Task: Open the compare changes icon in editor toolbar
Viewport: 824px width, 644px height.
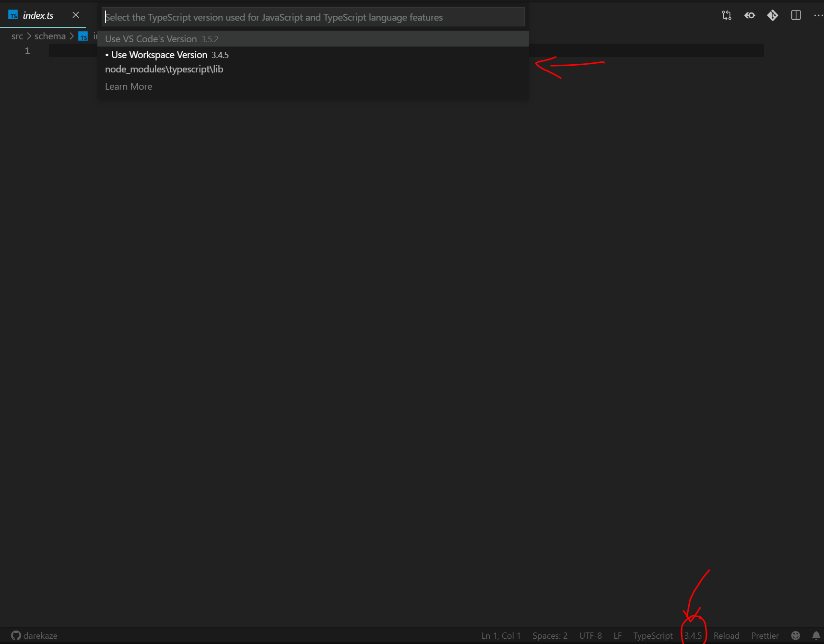Action: click(x=727, y=15)
